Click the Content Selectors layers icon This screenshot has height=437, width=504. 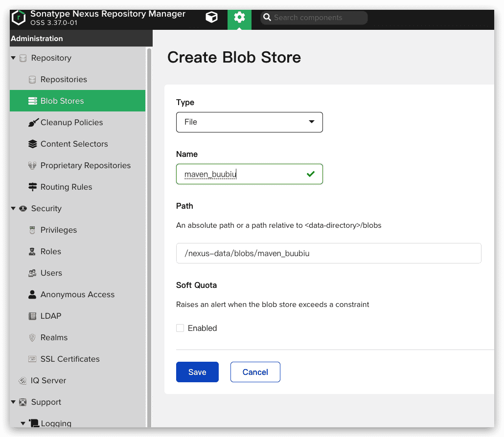tap(33, 144)
